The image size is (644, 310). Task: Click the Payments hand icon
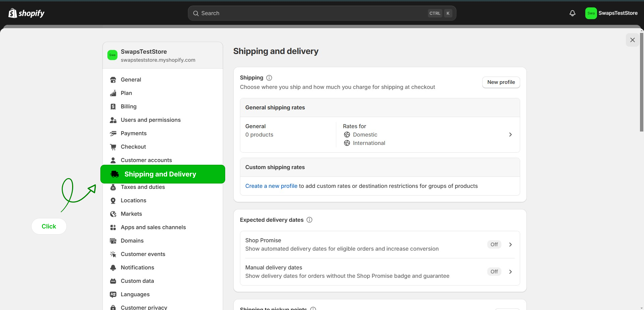pyautogui.click(x=113, y=134)
